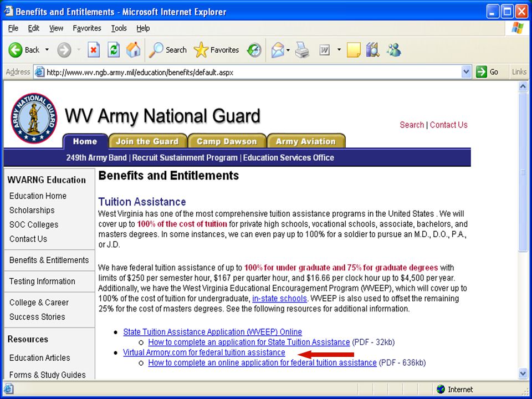Open the Home page house icon
The image size is (532, 399).
[x=134, y=50]
